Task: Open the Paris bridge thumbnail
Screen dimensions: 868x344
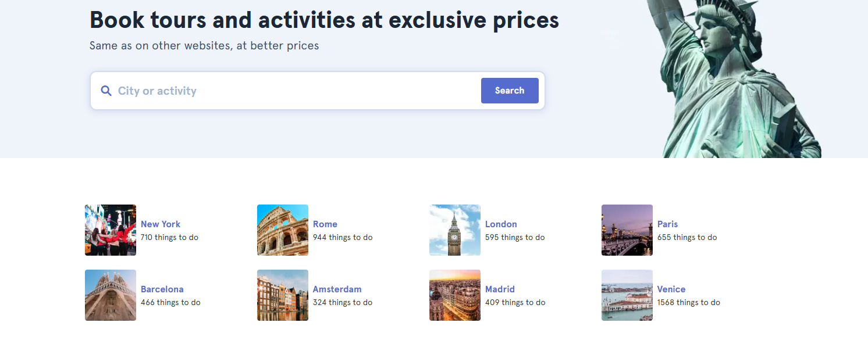Action: 627,230
